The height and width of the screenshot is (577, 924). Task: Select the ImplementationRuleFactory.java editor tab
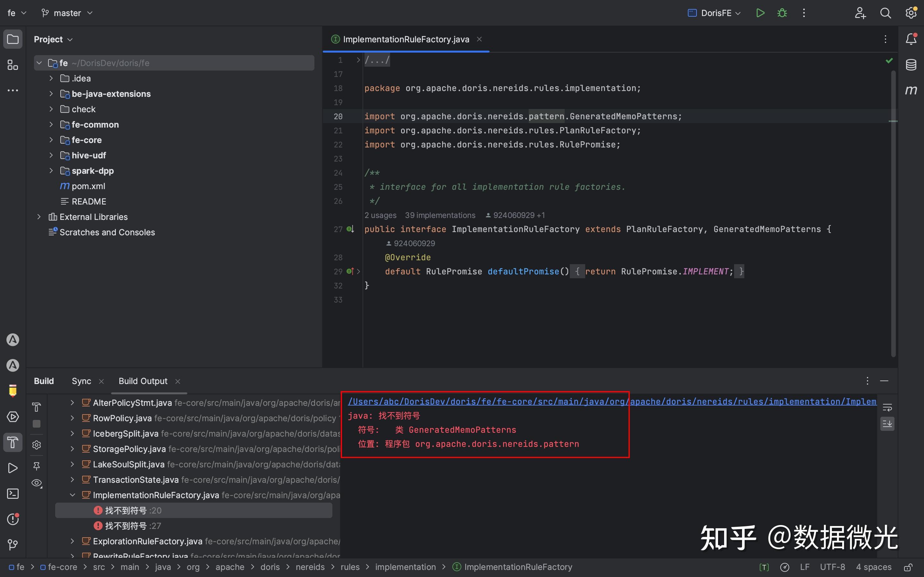(x=406, y=39)
